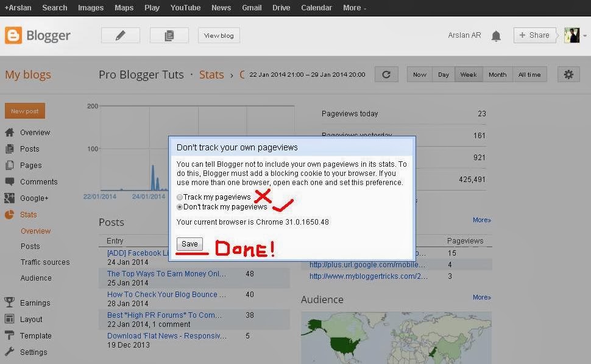Select the Week range tab
591x364 pixels.
click(x=469, y=74)
